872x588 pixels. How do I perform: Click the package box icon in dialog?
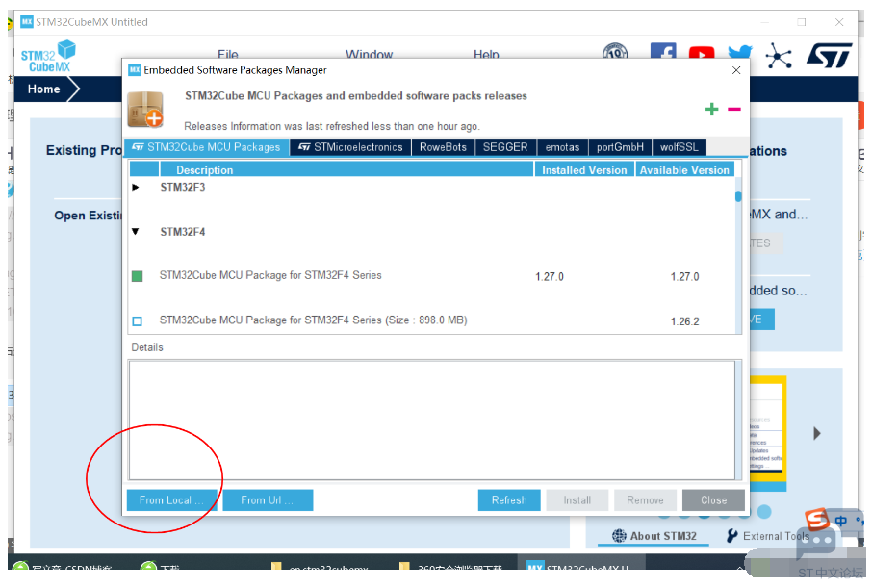(145, 110)
